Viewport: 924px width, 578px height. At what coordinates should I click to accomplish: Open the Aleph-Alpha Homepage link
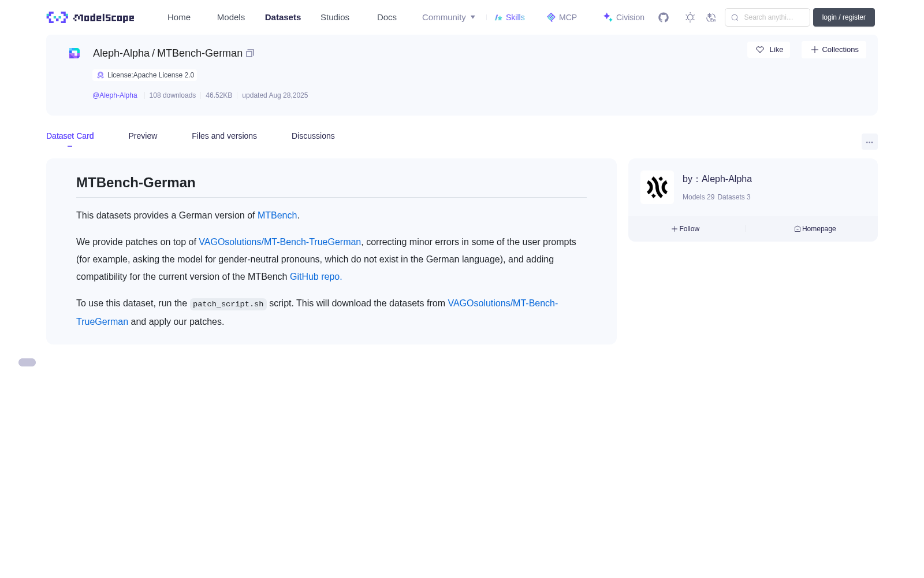click(815, 229)
